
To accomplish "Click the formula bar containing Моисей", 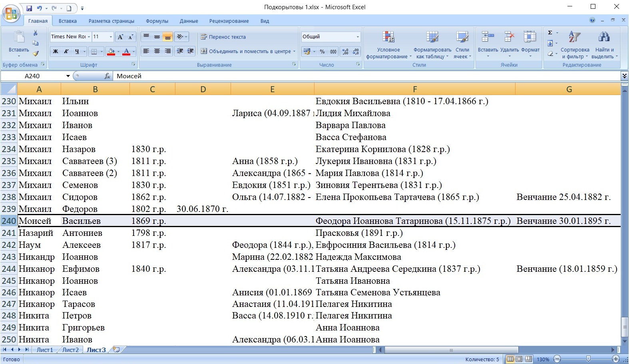I will click(366, 76).
